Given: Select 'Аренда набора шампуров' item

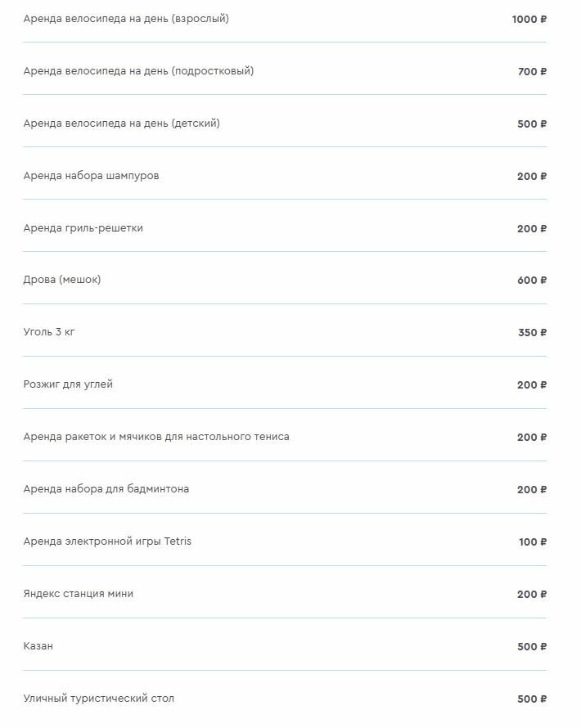Looking at the screenshot, I should pyautogui.click(x=91, y=176).
